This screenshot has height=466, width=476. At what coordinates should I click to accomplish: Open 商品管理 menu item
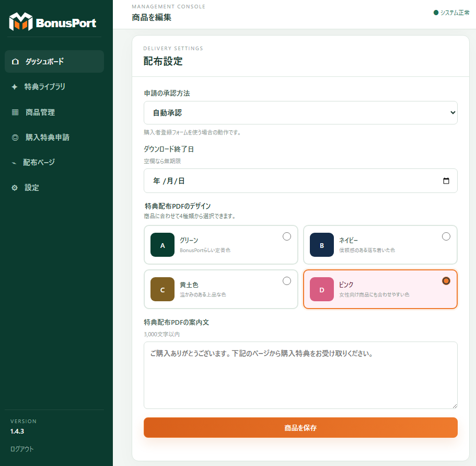coord(54,112)
